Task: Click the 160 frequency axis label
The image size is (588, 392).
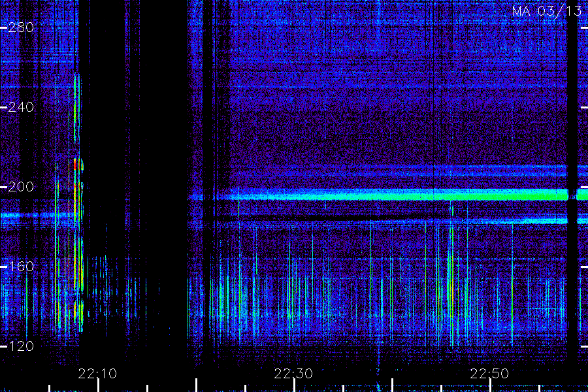Action: [x=21, y=267]
